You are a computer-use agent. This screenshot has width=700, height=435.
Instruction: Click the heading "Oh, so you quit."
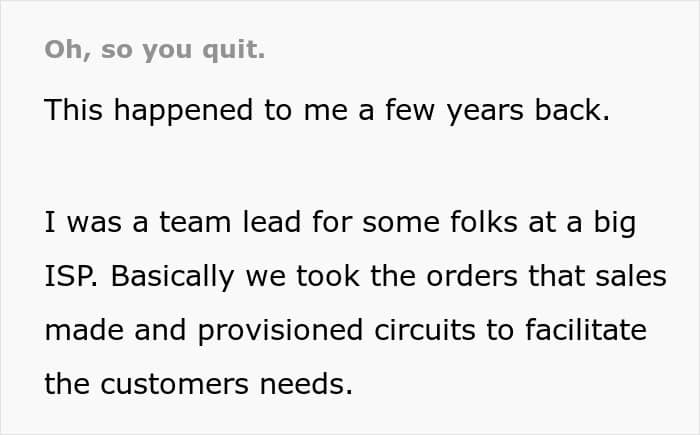tap(155, 50)
